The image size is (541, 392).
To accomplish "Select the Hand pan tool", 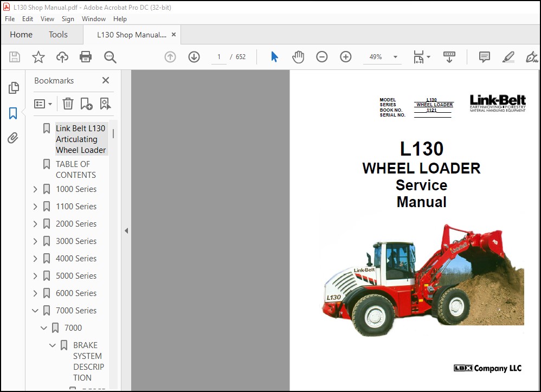I will click(298, 57).
